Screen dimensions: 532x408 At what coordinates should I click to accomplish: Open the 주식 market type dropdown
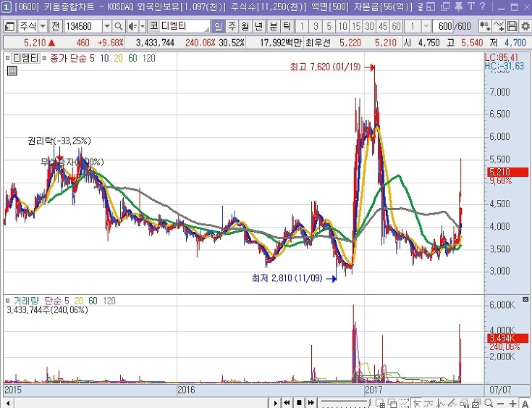point(43,26)
